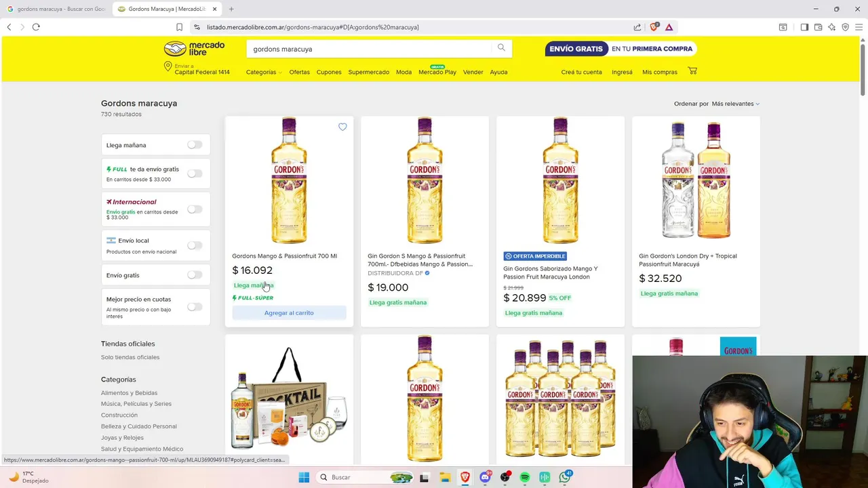Open Brave VPN shield icon
Viewport: 868px width, 488px height.
[845, 27]
